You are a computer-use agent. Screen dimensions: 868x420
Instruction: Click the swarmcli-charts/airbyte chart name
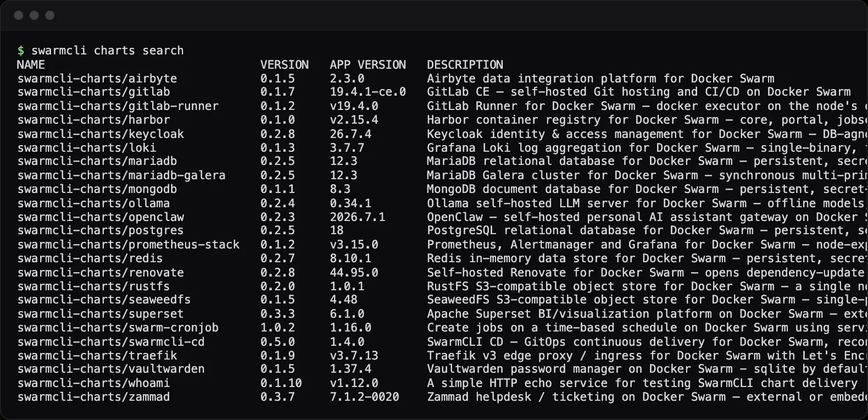(x=97, y=79)
